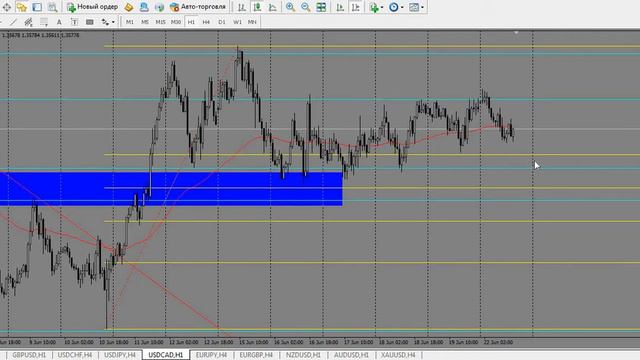
Task: Toggle the Terminal panel icon
Action: (37, 7)
